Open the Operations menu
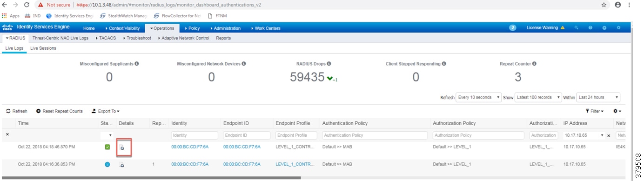The image size is (644, 181). [x=162, y=28]
